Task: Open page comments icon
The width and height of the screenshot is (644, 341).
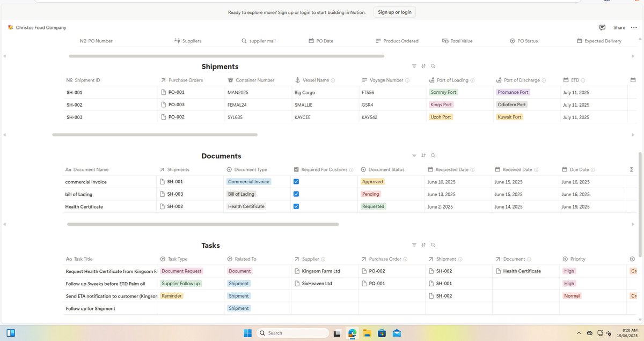Action: point(602,27)
